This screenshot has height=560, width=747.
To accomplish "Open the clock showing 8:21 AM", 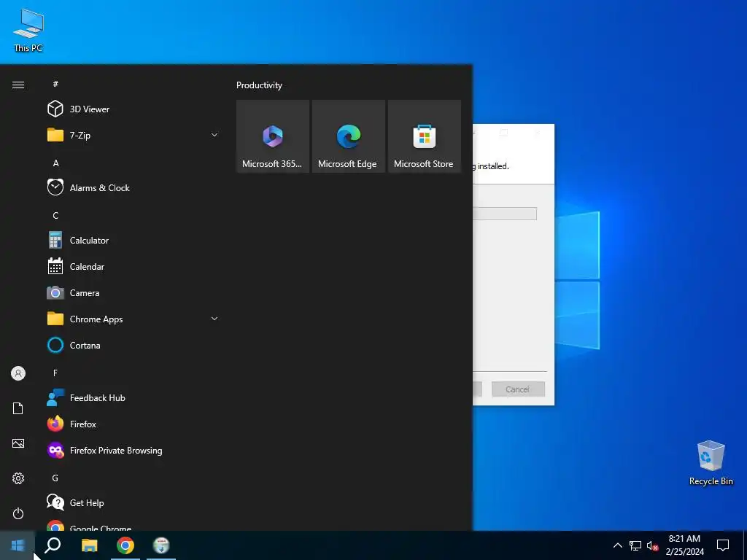I will pos(684,545).
